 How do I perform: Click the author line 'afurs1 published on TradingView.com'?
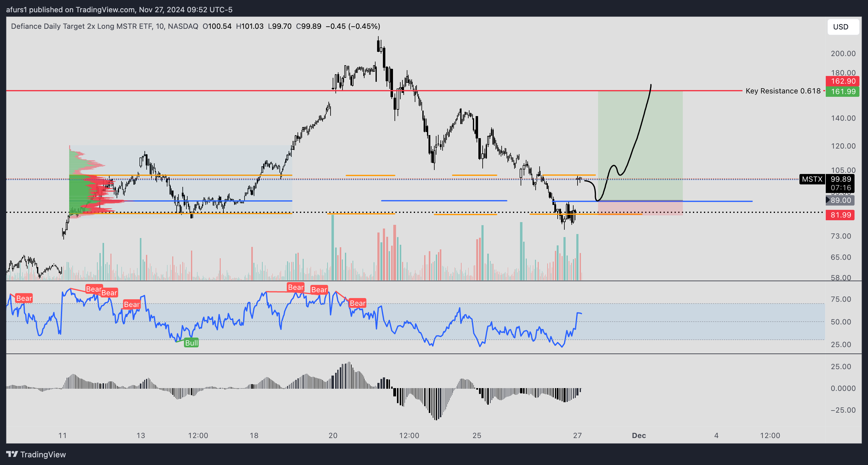[x=70, y=9]
